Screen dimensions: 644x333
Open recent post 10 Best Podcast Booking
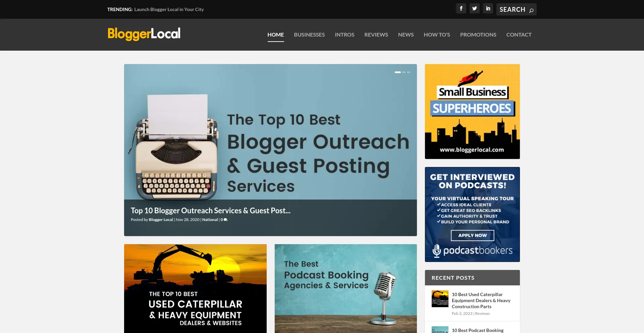478,330
